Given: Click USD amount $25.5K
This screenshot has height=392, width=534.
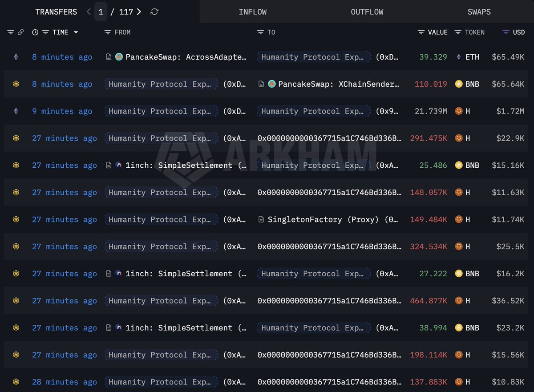Looking at the screenshot, I should click(510, 247).
